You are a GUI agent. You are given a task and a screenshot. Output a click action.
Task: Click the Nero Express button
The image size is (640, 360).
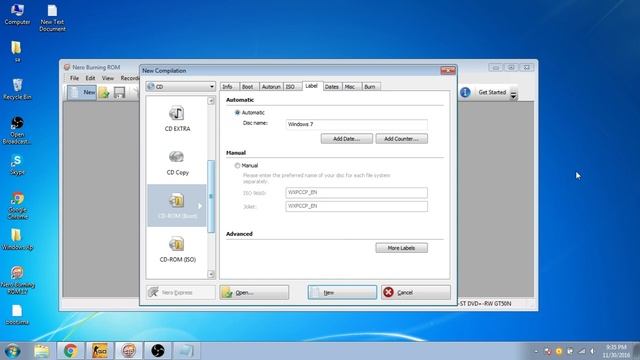tap(180, 292)
